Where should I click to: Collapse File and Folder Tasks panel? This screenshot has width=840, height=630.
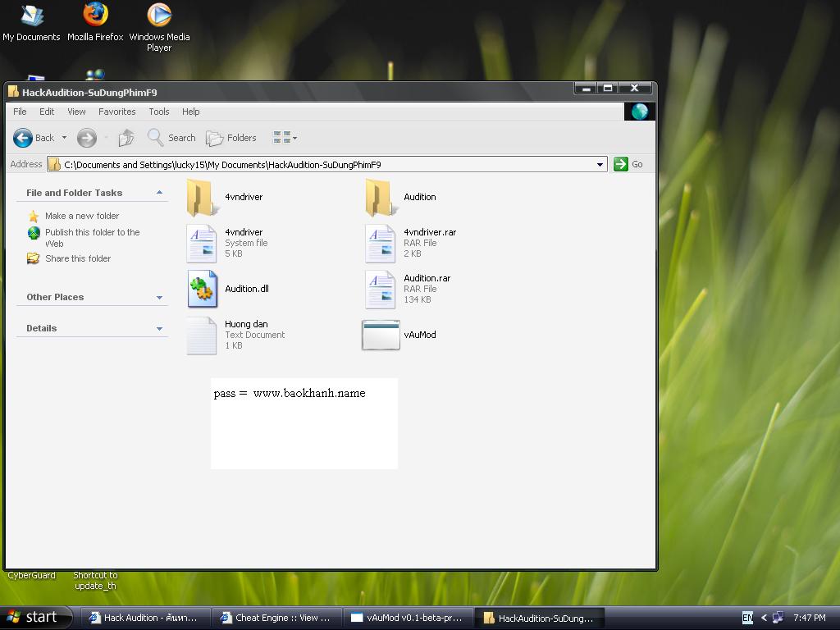pyautogui.click(x=159, y=193)
